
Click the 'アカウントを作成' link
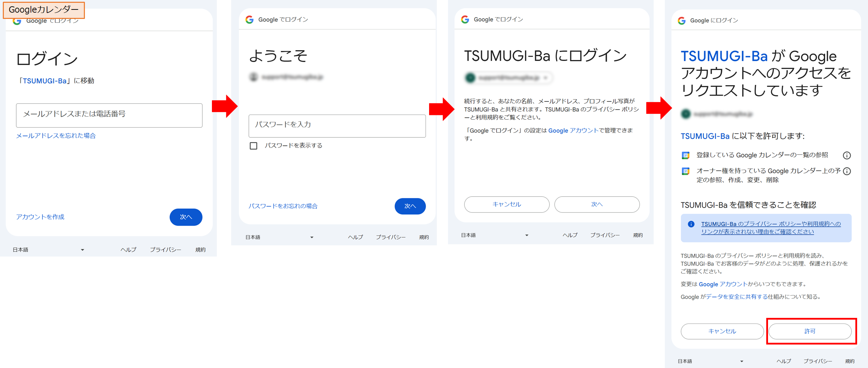[x=40, y=217]
